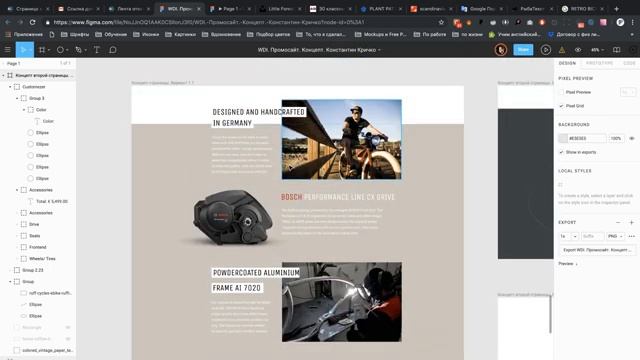
Task: Select the Frame tool
Action: (x=42, y=50)
